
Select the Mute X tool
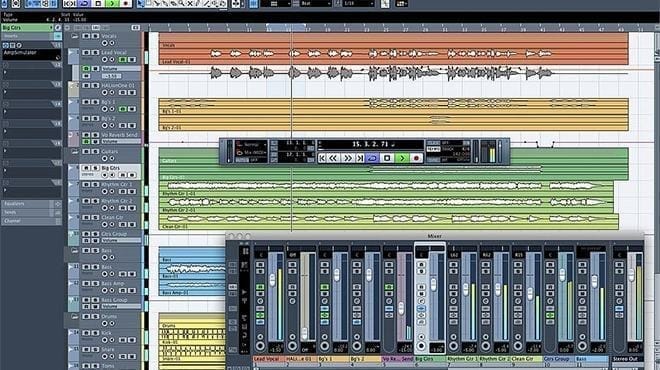coord(190,4)
